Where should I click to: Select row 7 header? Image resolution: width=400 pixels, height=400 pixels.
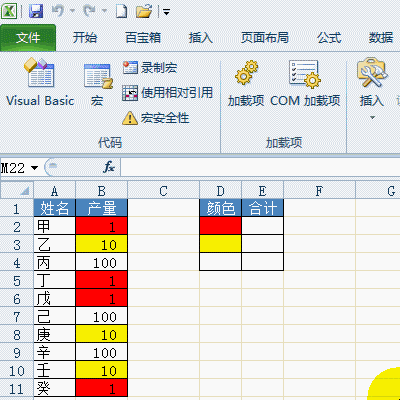pos(17,317)
